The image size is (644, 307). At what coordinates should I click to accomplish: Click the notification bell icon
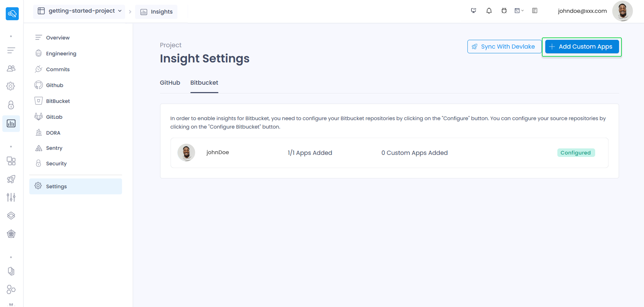489,11
